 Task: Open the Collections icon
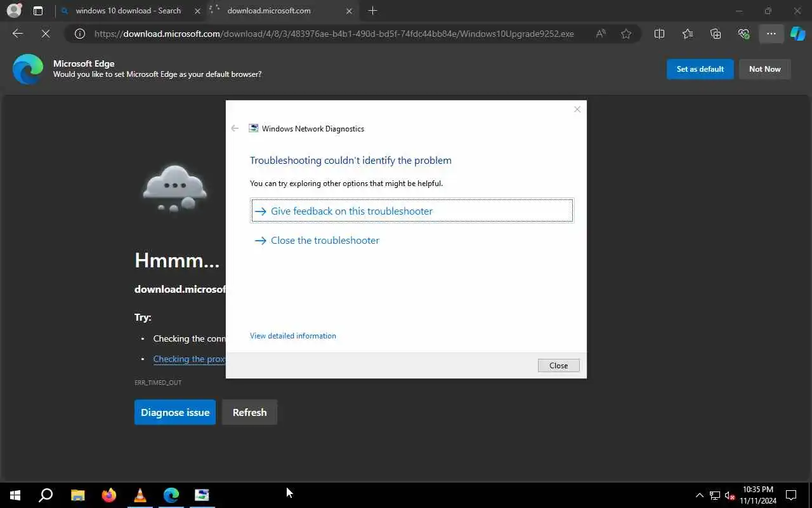point(716,34)
